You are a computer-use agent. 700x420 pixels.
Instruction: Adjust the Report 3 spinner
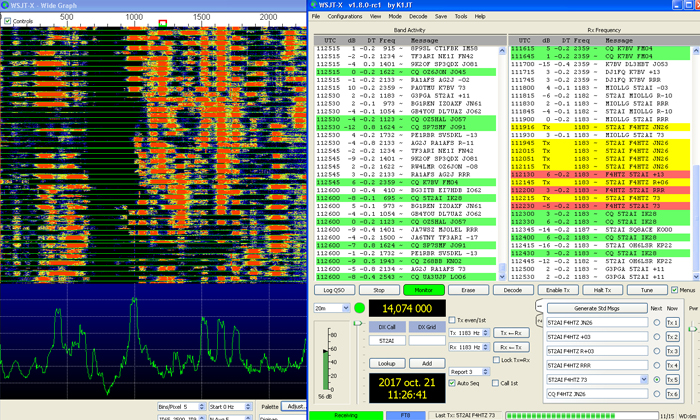coord(486,372)
